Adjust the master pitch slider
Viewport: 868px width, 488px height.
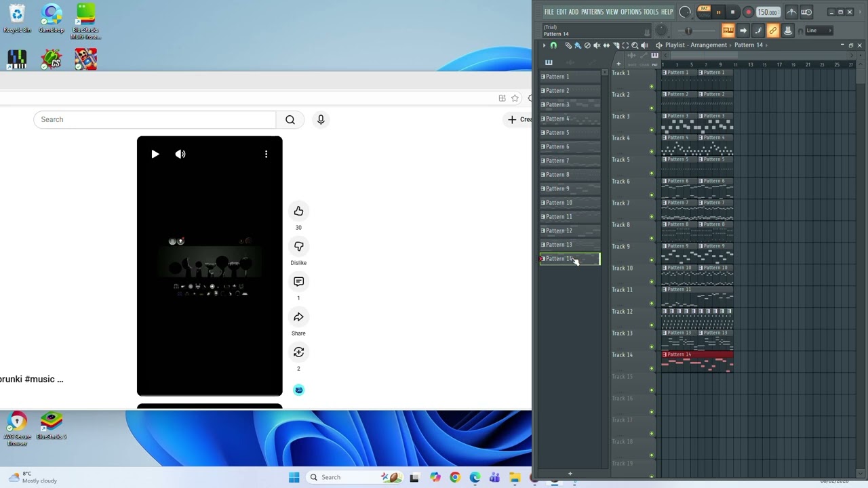coord(688,30)
